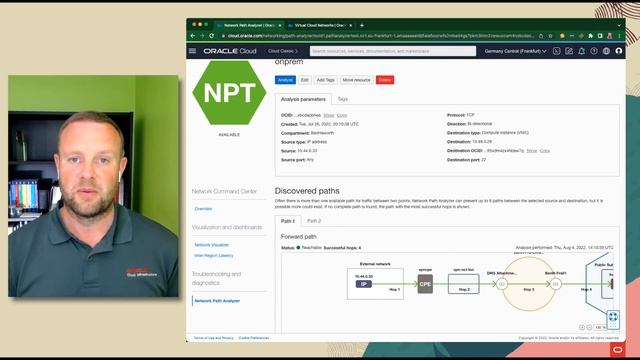Open Network Path Analyzer in sidebar
This screenshot has width=640, height=360.
coord(217,301)
